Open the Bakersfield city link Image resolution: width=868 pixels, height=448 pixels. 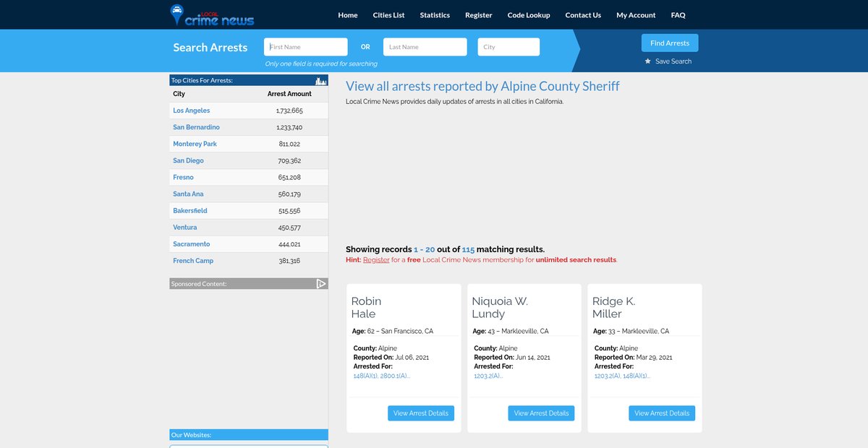coord(190,210)
